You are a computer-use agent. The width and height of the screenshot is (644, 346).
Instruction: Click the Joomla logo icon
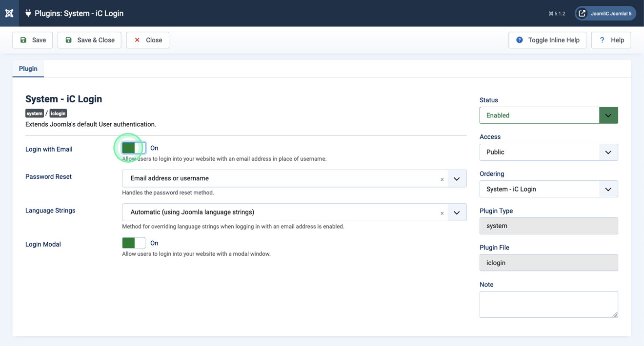[9, 13]
